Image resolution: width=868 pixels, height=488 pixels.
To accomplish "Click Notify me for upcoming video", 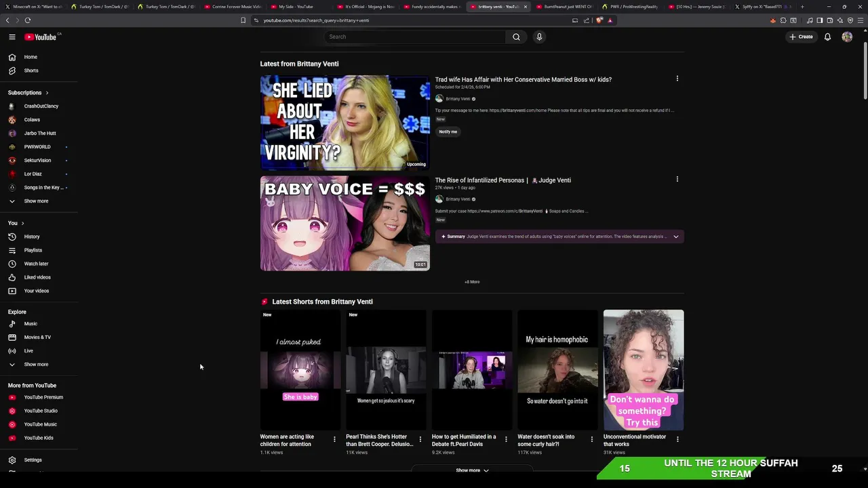I will pyautogui.click(x=448, y=131).
